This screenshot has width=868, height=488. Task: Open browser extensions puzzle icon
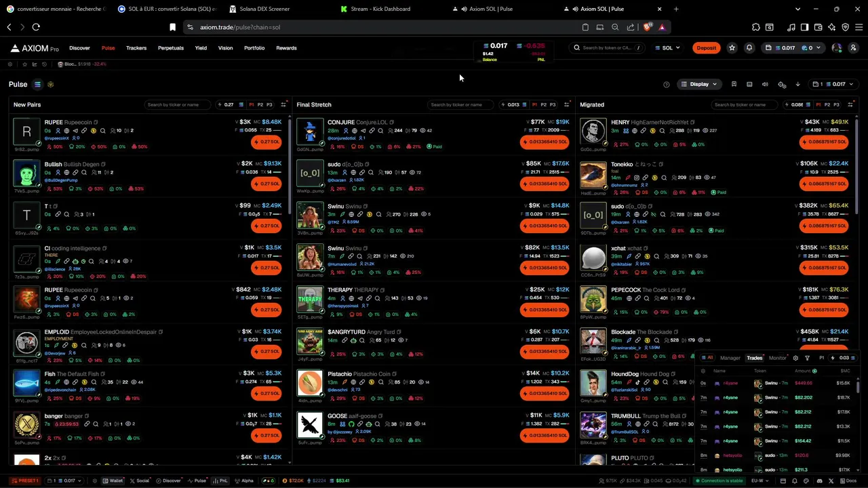point(756,27)
